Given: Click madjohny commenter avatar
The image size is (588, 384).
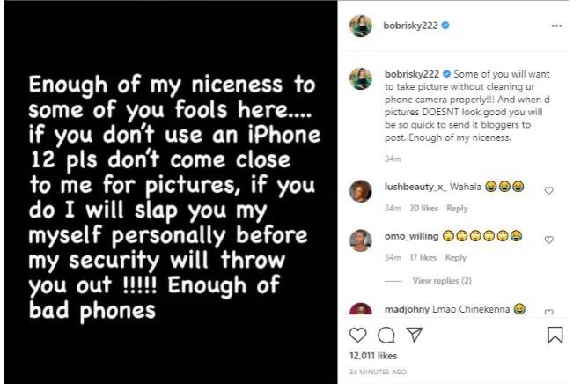Looking at the screenshot, I should 362,311.
